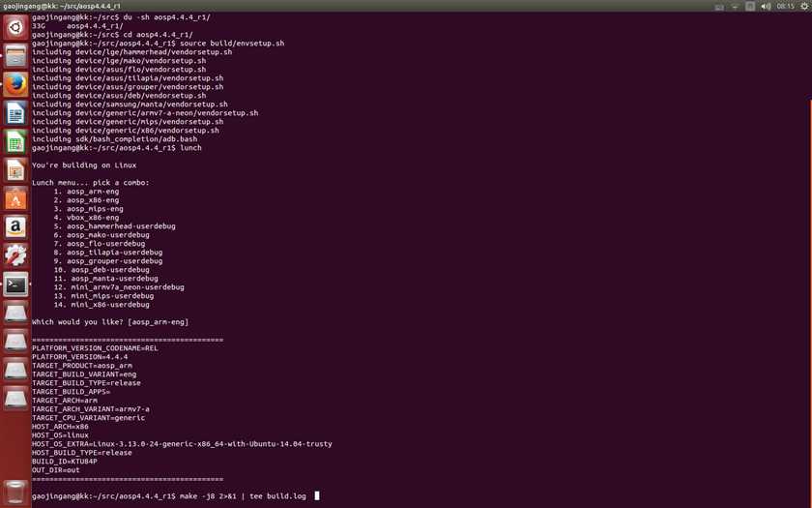Click the HOST_OS_EXTRA Linux-3.13.0-24 line
Viewport: 812px width, 508px height.
tap(183, 444)
